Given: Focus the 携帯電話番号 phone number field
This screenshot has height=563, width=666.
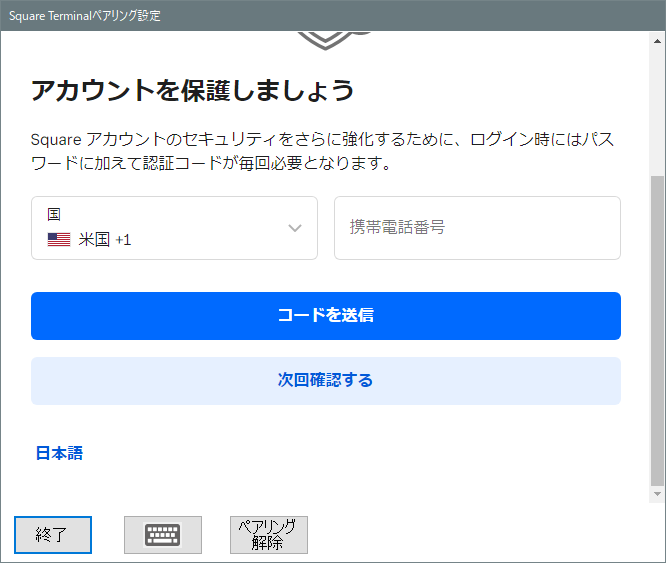Looking at the screenshot, I should [477, 228].
